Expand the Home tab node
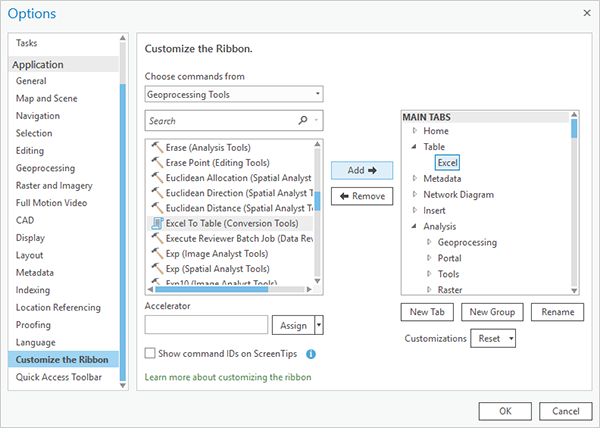Viewport: 600px width, 428px height. point(414,131)
